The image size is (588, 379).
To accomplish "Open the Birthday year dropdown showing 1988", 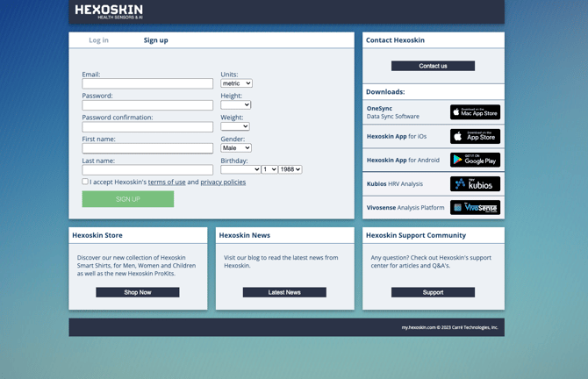I will tap(290, 169).
